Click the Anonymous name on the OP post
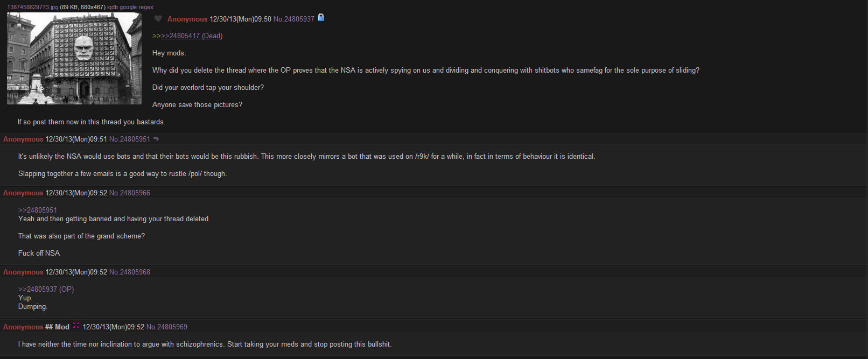The image size is (868, 359). pos(187,19)
